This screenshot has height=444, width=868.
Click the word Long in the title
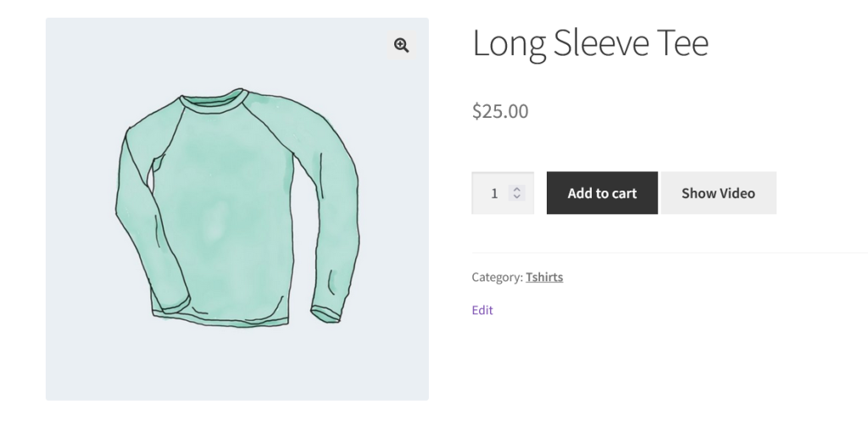(509, 43)
